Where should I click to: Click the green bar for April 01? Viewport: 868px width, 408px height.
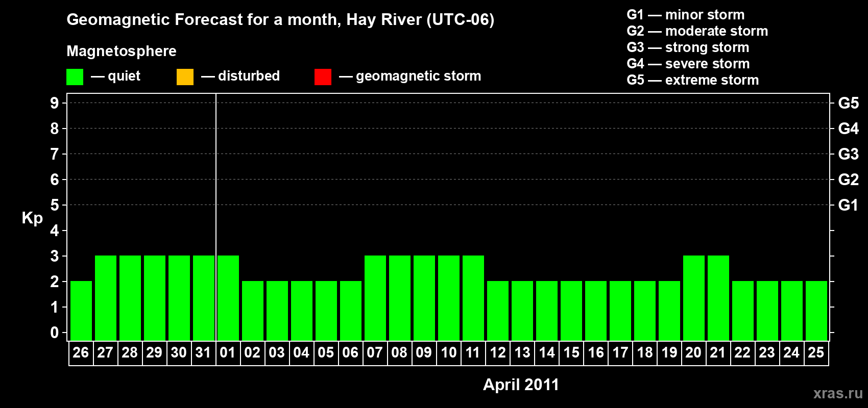pos(228,298)
